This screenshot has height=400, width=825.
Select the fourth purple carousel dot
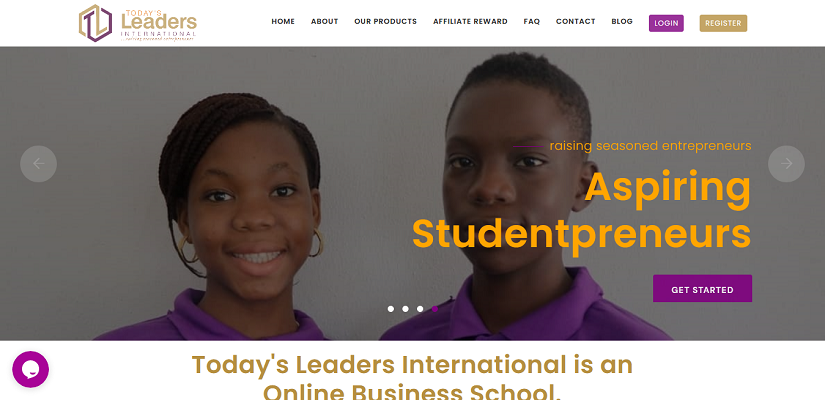[435, 309]
